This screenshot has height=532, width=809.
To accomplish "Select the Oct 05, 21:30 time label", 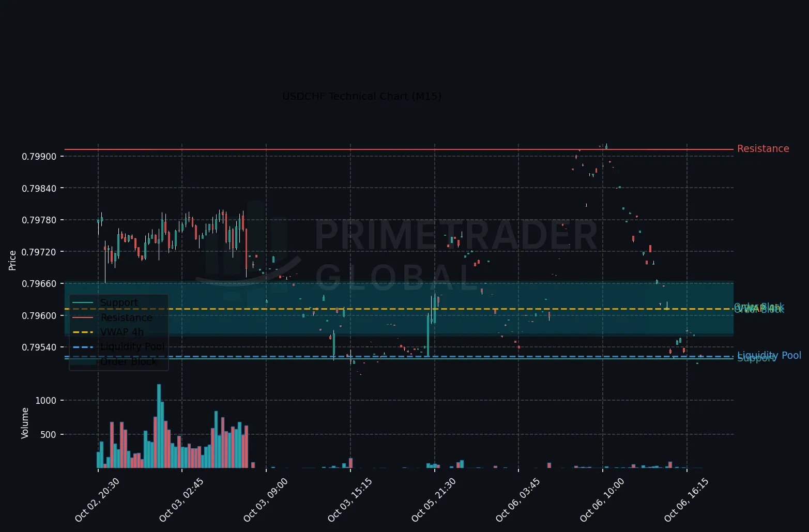I will (x=434, y=500).
